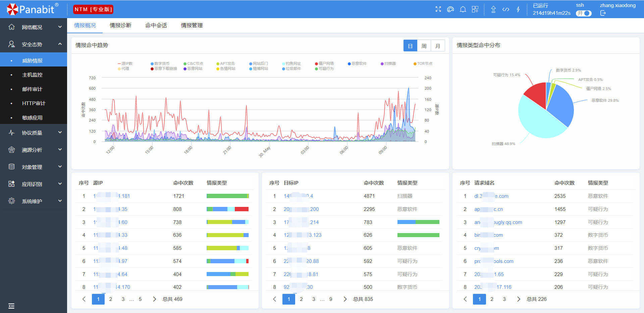The image size is (644, 313).
Task: Open 邮件审计 in the sidebar
Action: (34, 89)
